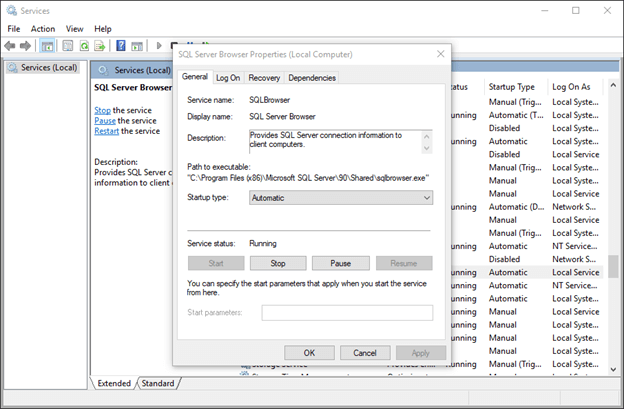Click the Automatic (T... startup type cell

click(x=516, y=115)
